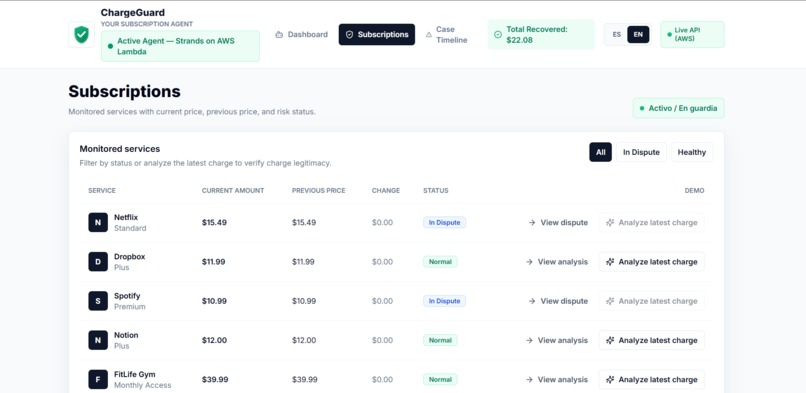
Task: Click the Spotify S service icon
Action: (98, 301)
